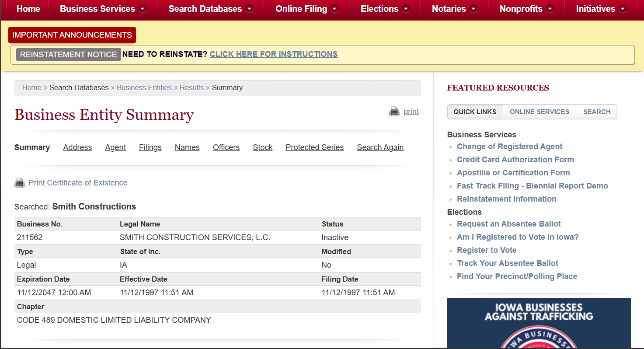Click Iowa Businesses Against Trafficking banner
The width and height of the screenshot is (644, 349).
click(x=539, y=323)
